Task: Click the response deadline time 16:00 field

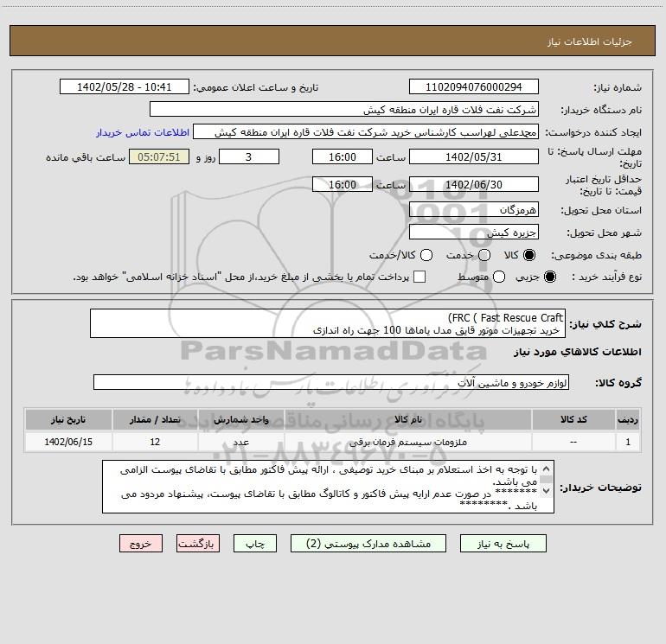Action: coord(343,156)
